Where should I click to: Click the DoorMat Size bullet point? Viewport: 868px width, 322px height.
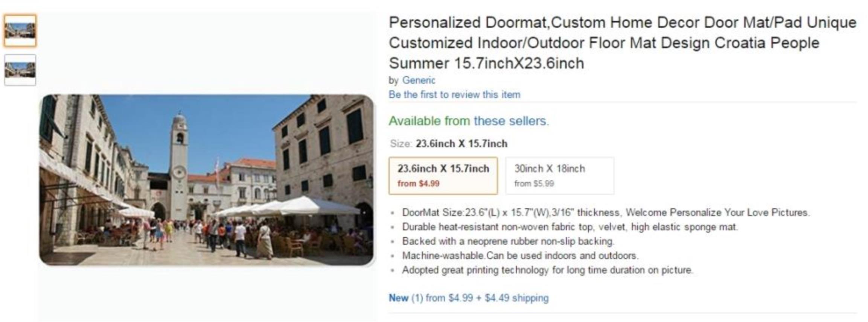pos(606,213)
